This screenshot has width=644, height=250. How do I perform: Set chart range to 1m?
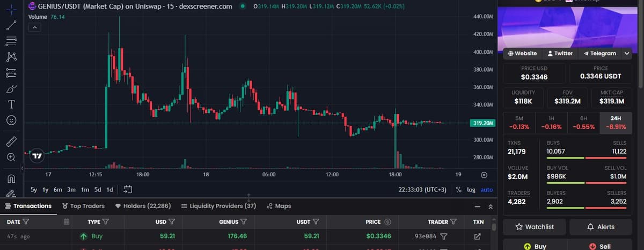coord(85,189)
